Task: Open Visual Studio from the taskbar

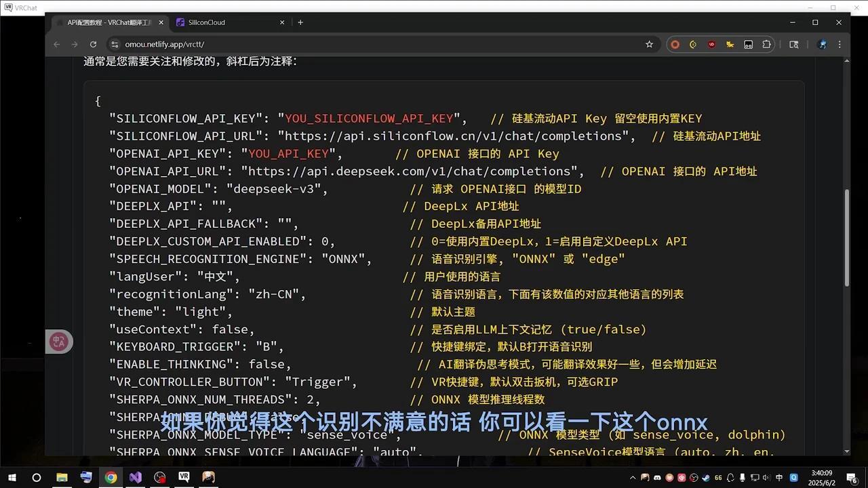Action: 135,477
